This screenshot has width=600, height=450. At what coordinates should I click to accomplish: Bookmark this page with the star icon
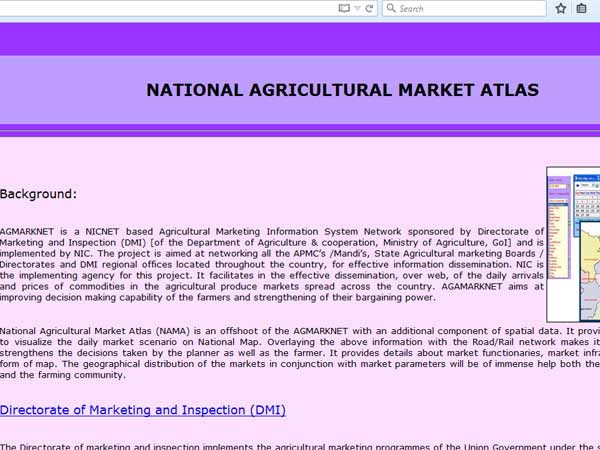(561, 8)
